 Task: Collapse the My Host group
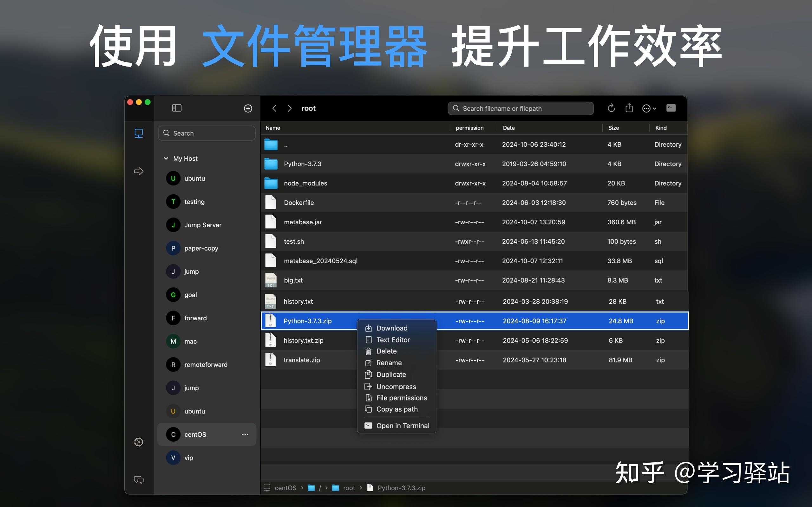pyautogui.click(x=166, y=158)
